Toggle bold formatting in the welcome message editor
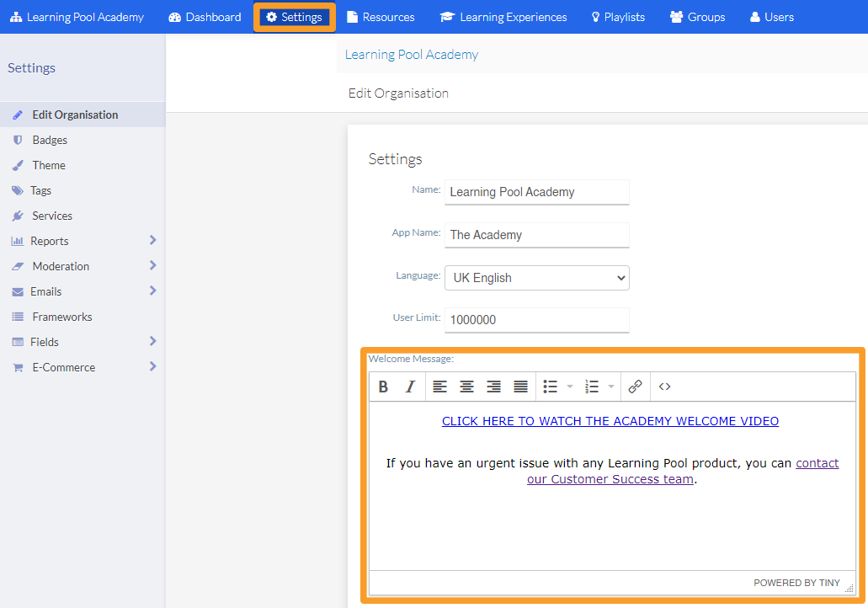The image size is (868, 608). [x=383, y=387]
